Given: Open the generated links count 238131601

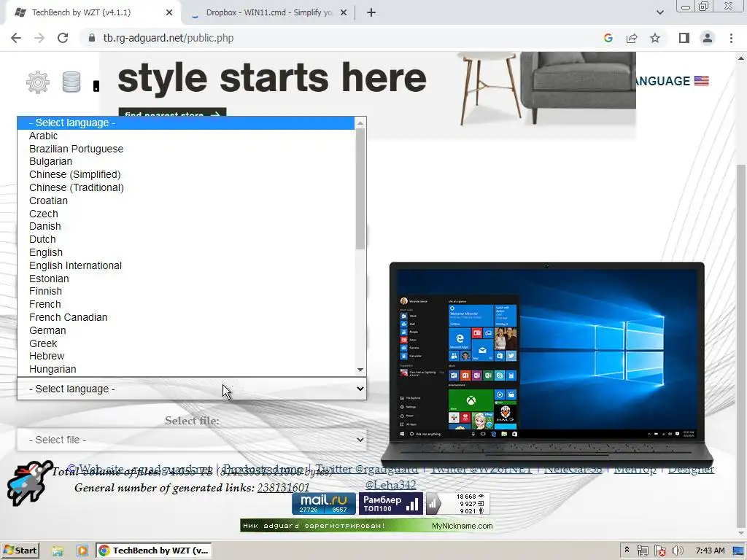Looking at the screenshot, I should click(284, 488).
